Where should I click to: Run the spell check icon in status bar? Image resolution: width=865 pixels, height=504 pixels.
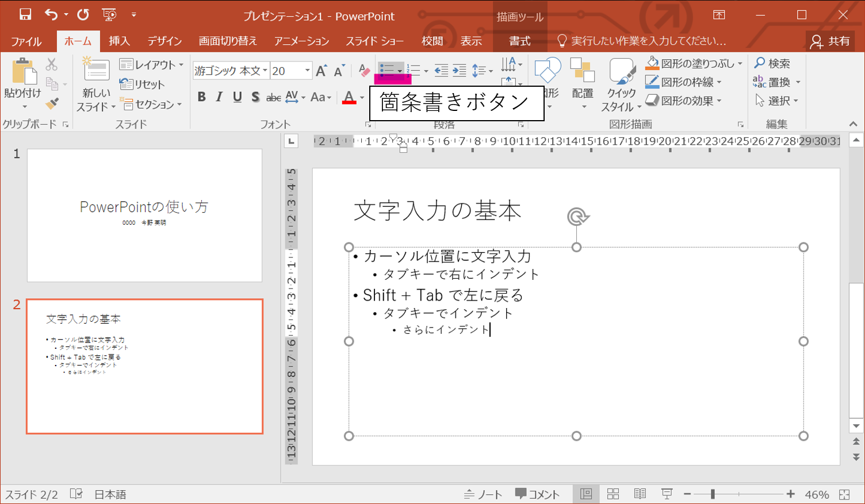[x=76, y=494]
